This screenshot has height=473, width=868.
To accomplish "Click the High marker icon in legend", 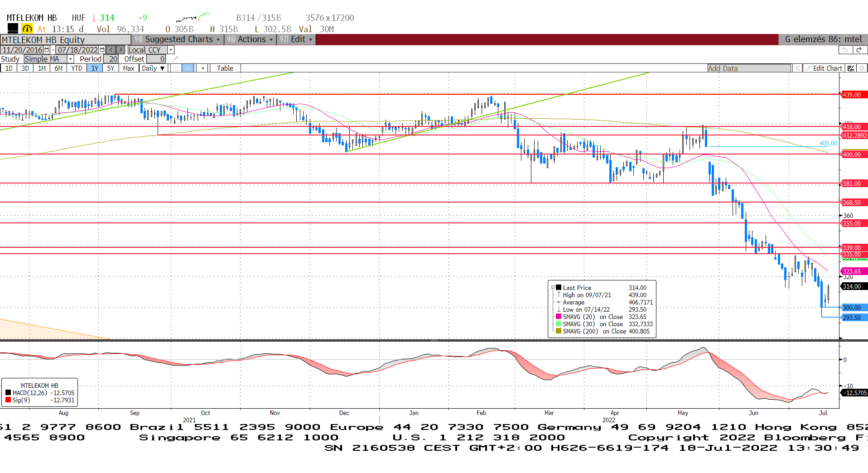I will tap(559, 295).
